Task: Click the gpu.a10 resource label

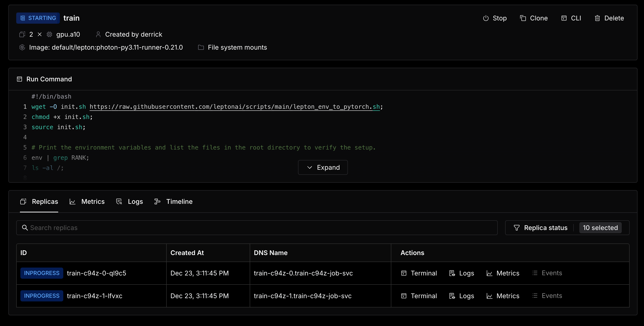Action: pos(68,34)
